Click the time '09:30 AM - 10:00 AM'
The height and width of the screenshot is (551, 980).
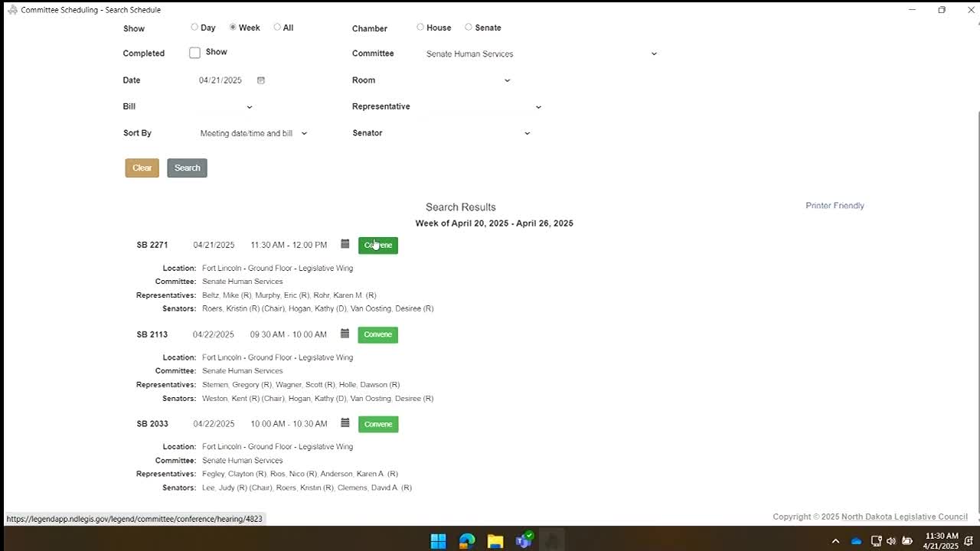tap(289, 334)
